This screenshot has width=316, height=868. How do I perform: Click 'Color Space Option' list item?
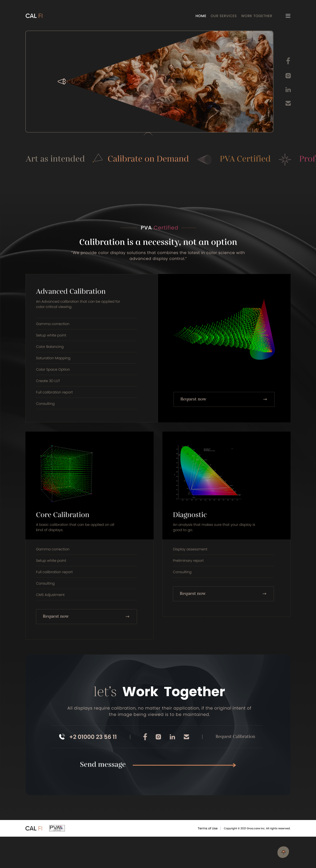(x=53, y=369)
